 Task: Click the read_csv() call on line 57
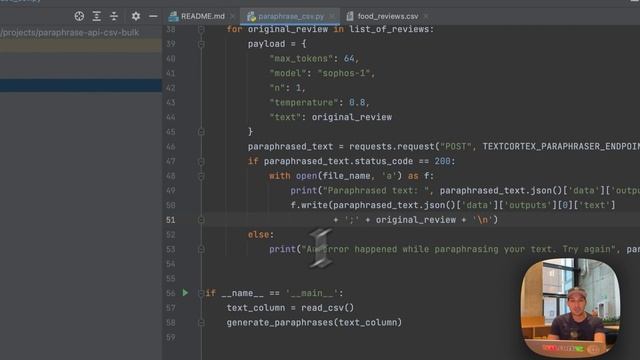click(x=327, y=308)
